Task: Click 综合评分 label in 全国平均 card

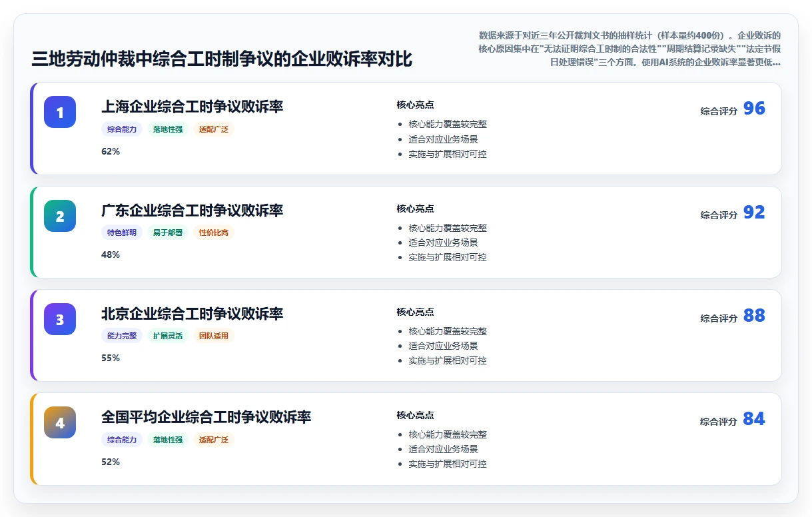Action: coord(719,422)
